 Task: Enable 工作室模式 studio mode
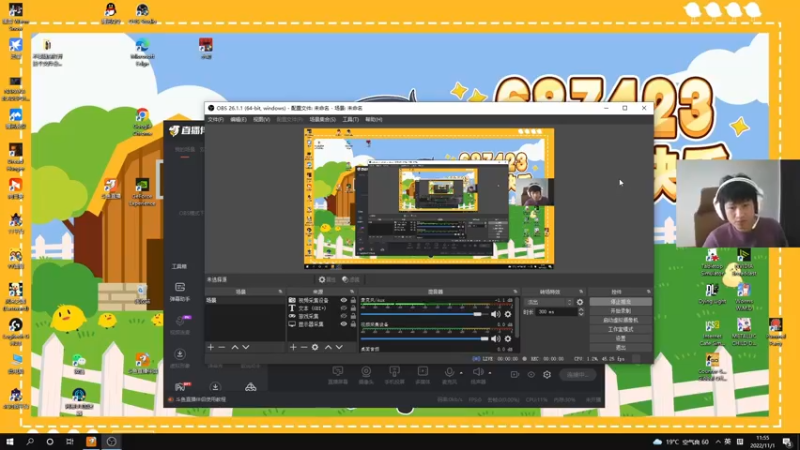[x=620, y=329]
